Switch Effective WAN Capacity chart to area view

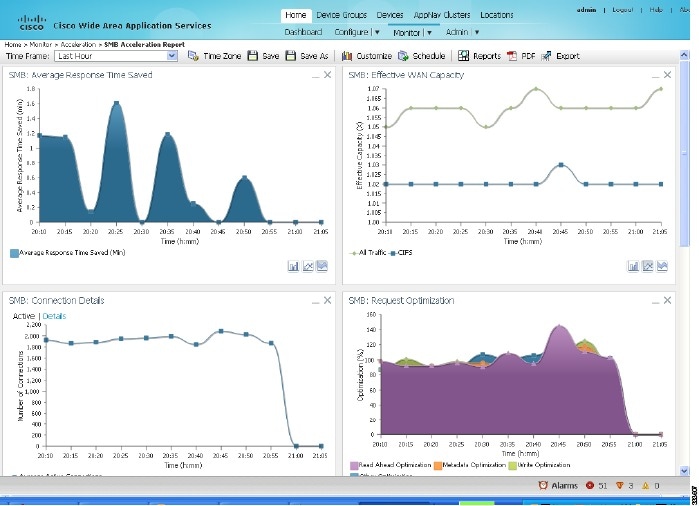point(662,266)
